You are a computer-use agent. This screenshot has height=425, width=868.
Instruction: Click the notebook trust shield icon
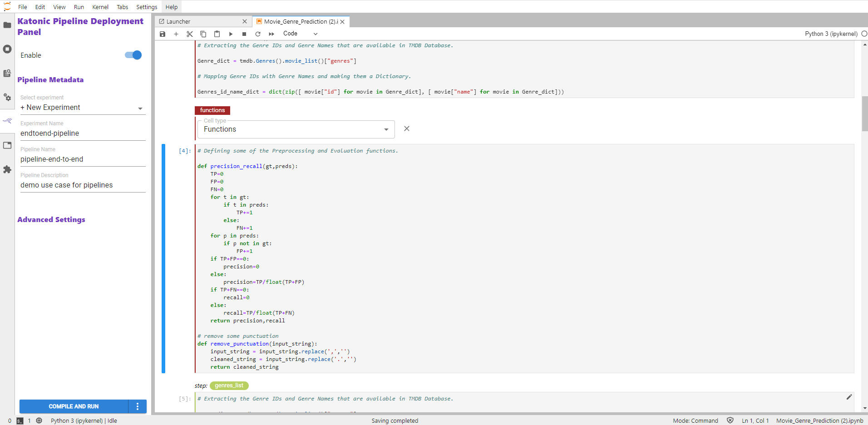tap(730, 420)
